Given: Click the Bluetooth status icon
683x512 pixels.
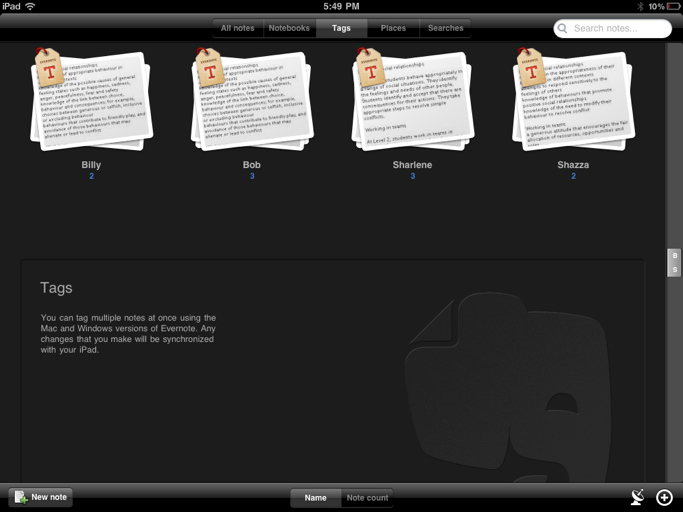Looking at the screenshot, I should [x=640, y=6].
